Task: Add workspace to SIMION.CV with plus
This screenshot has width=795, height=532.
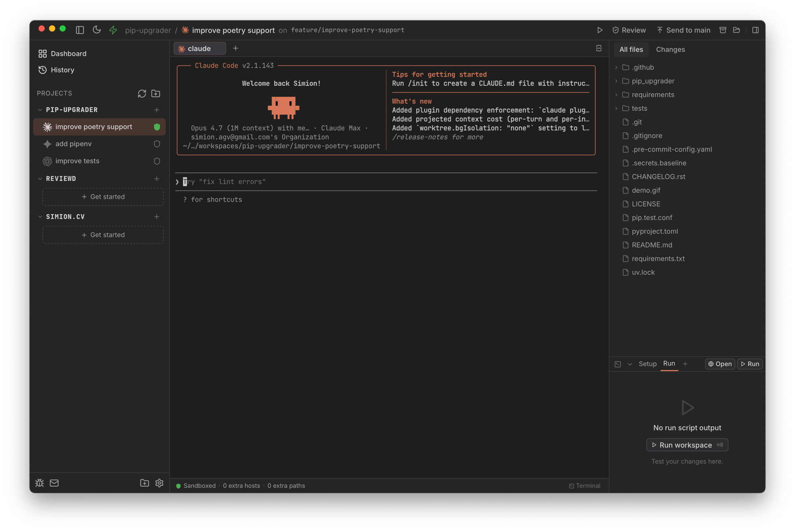Action: [157, 217]
